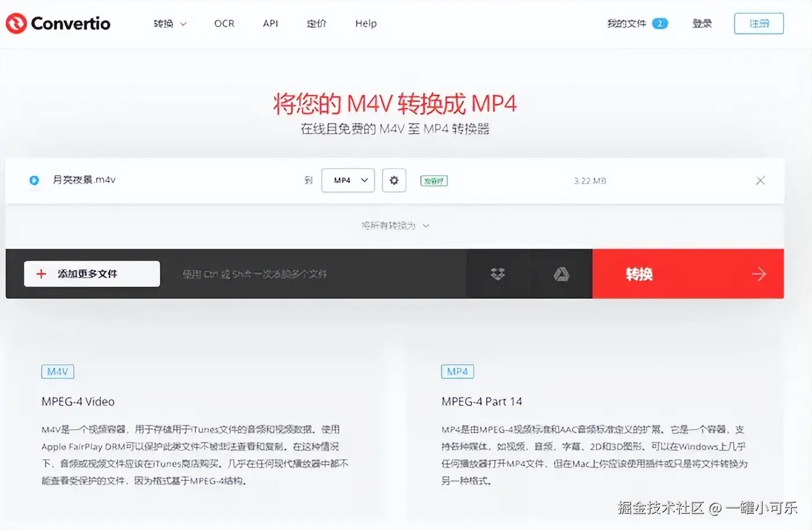Viewport: 812px width, 530px height.
Task: Click the green ready status badge
Action: pyautogui.click(x=434, y=181)
